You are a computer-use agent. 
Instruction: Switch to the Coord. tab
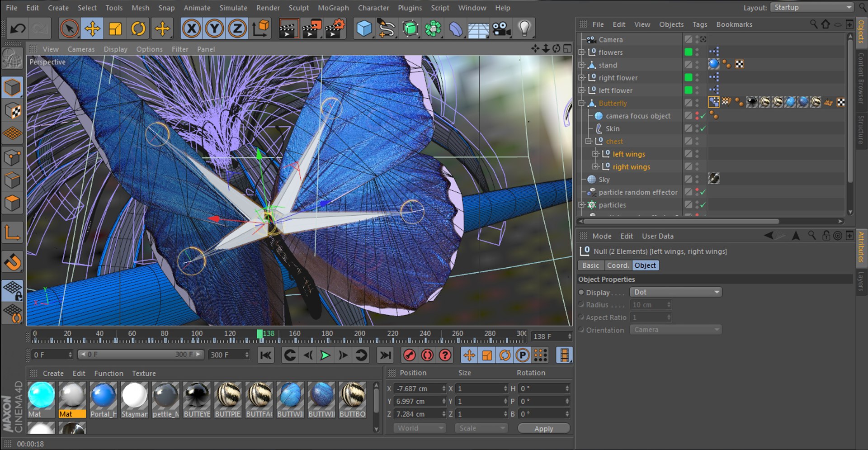click(618, 265)
